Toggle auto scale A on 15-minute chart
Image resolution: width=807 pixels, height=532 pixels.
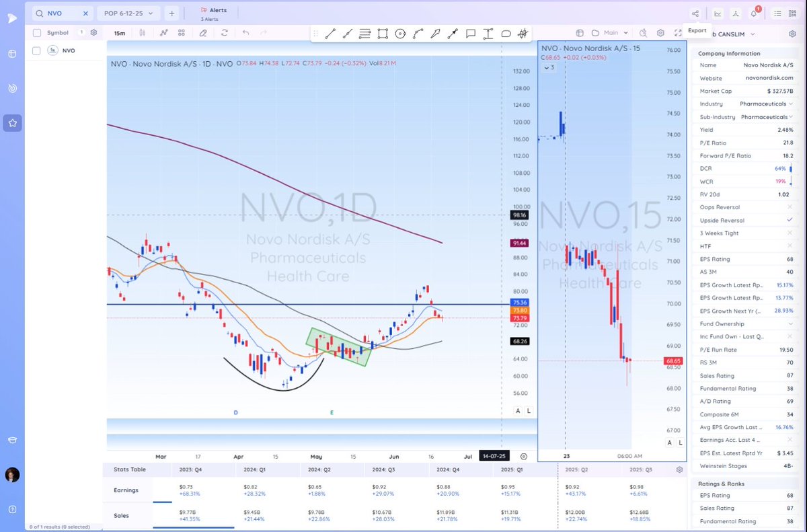click(669, 442)
